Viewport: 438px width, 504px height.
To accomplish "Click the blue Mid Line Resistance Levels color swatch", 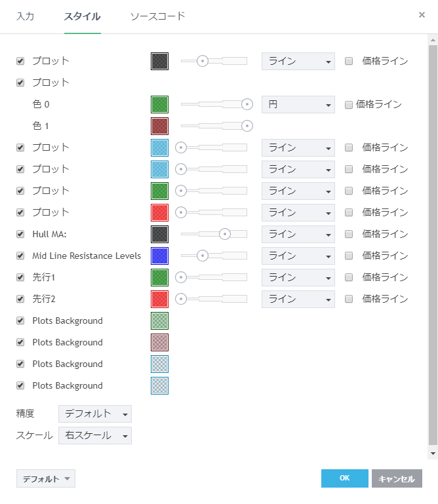I will coord(159,256).
